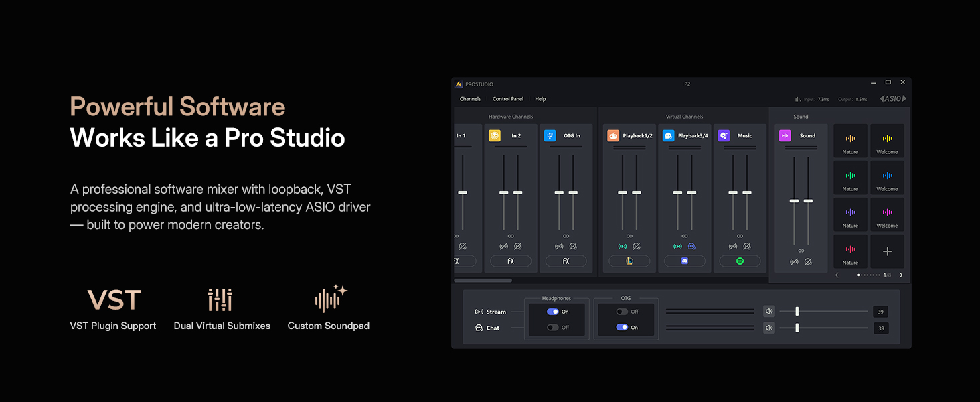Play the green Nature sound pad
This screenshot has height=402, width=980.
pyautogui.click(x=850, y=178)
